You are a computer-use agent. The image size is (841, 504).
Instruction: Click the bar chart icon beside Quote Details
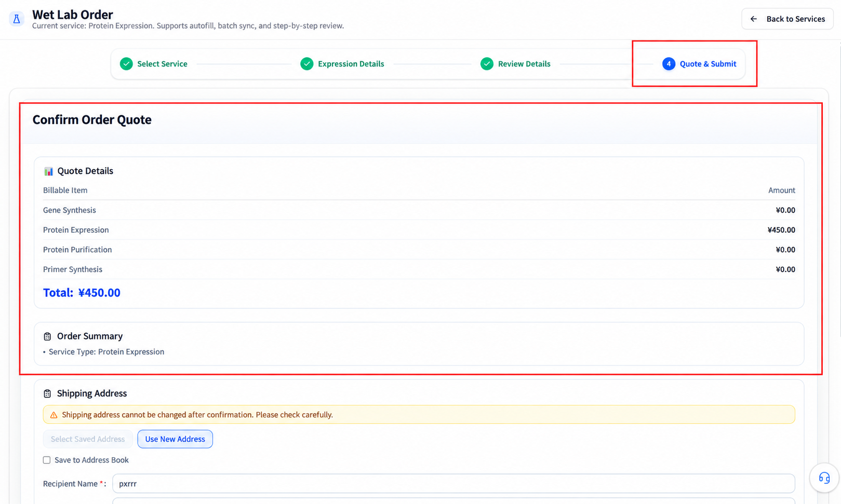point(48,171)
